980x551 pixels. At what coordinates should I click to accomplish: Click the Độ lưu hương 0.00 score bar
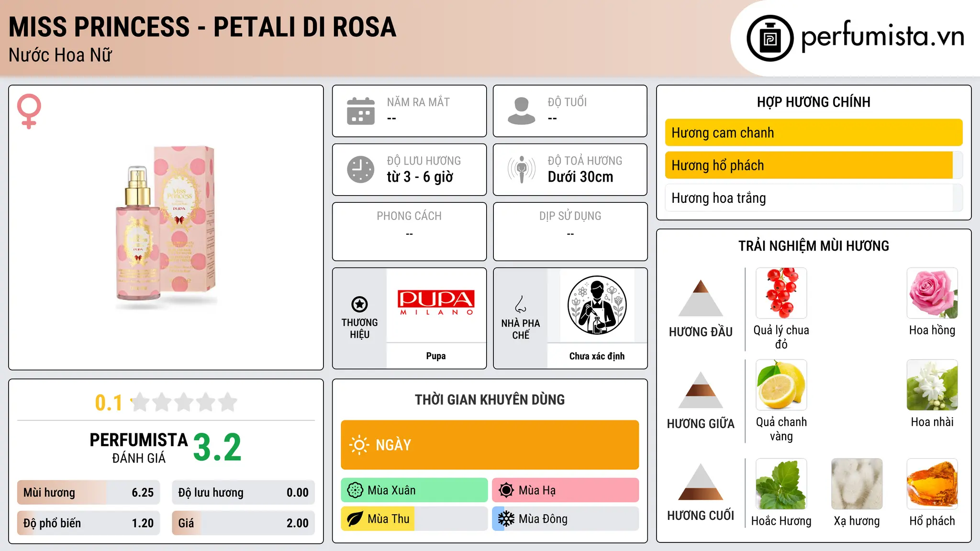(x=243, y=493)
